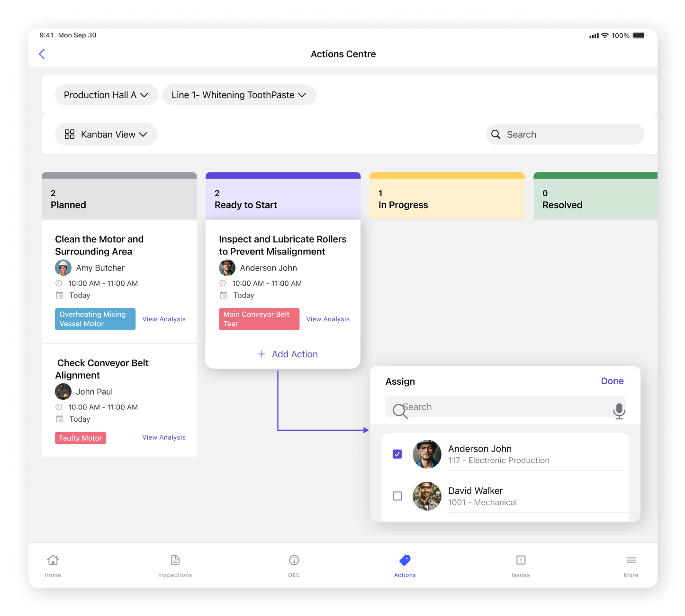Image resolution: width=685 pixels, height=616 pixels.
Task: Uncheck the Anderson John checkbox
Action: (397, 454)
